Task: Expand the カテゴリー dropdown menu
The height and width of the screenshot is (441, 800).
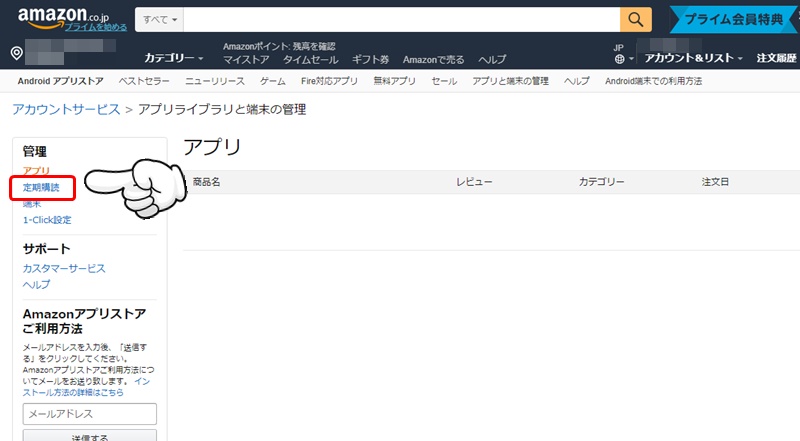Action: (x=173, y=58)
